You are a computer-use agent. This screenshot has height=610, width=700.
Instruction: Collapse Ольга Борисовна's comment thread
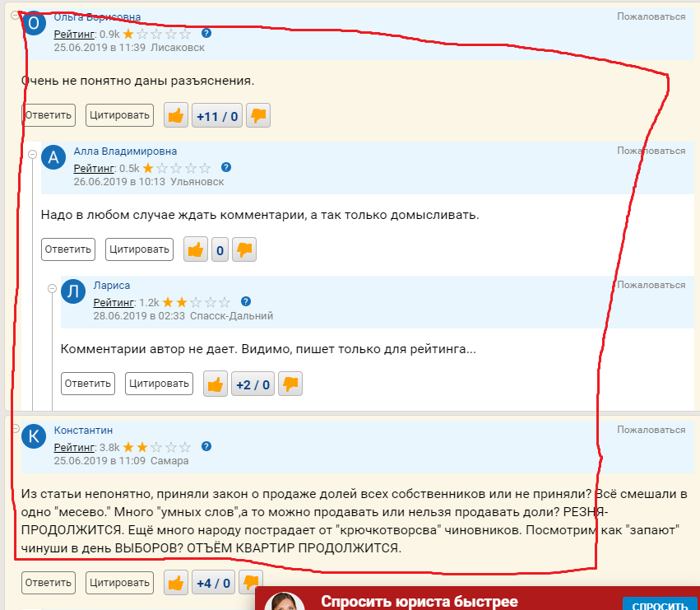point(15,16)
